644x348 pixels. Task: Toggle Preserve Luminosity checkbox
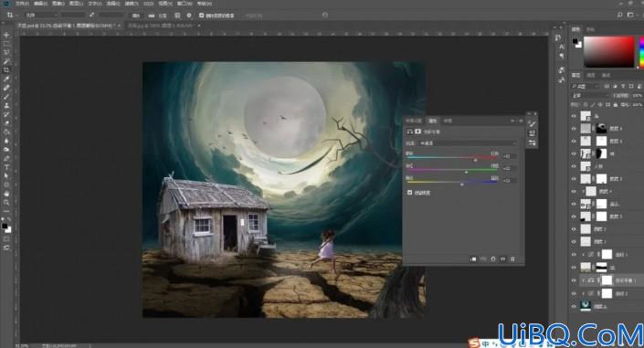pos(409,193)
